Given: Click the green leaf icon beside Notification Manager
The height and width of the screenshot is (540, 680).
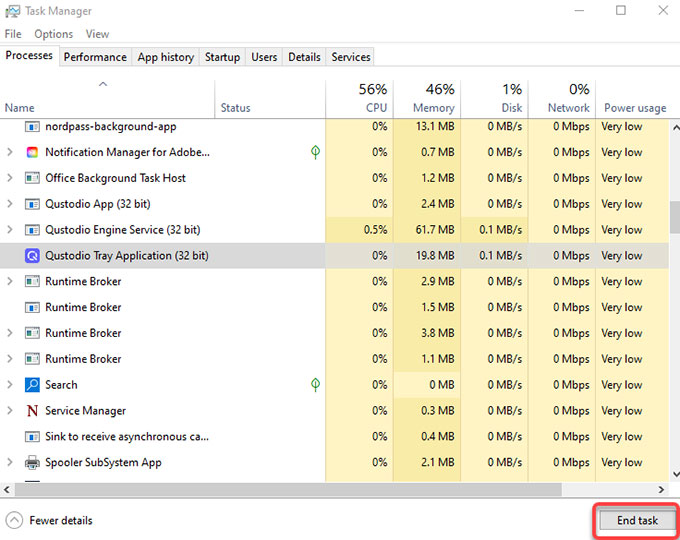Looking at the screenshot, I should [315, 152].
